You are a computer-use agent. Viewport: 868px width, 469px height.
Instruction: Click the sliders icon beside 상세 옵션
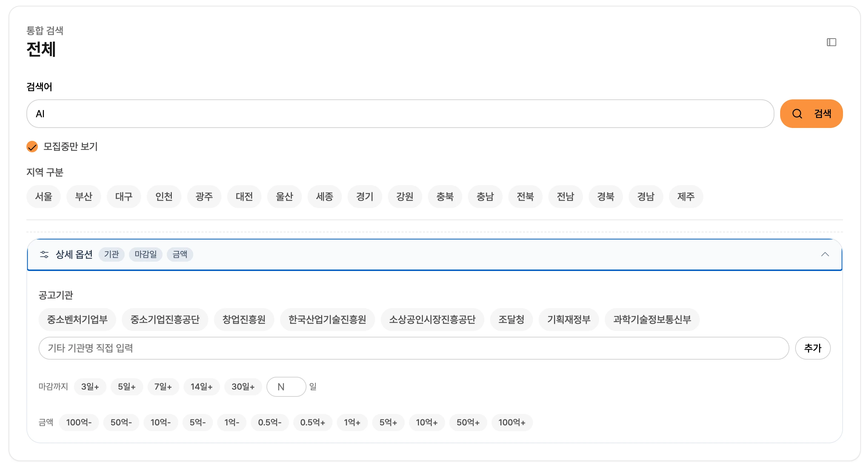44,255
